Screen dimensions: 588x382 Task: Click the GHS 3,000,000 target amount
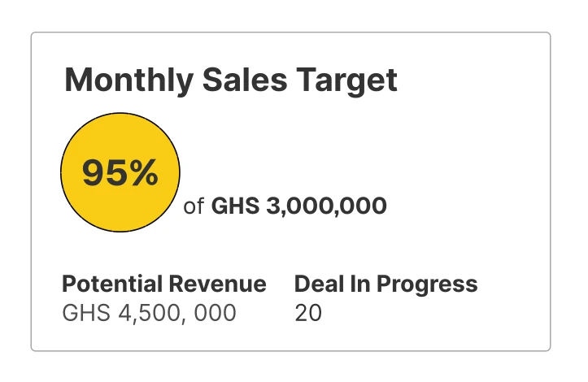pos(298,206)
